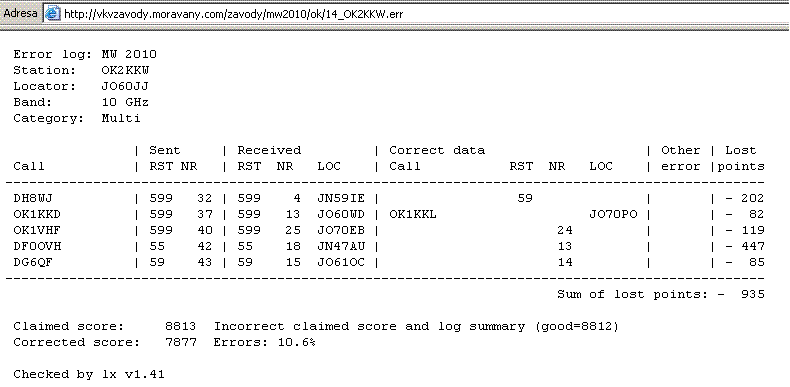Click received locator JN47AU
This screenshot has width=790, height=387.
[341, 246]
